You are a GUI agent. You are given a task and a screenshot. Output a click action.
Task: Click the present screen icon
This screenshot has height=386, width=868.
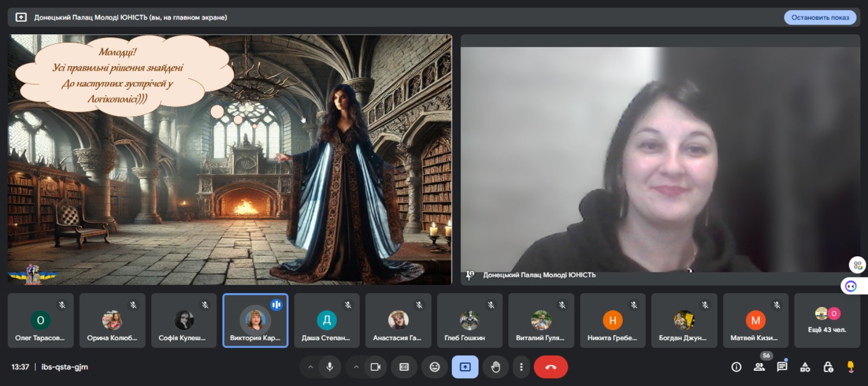click(465, 367)
